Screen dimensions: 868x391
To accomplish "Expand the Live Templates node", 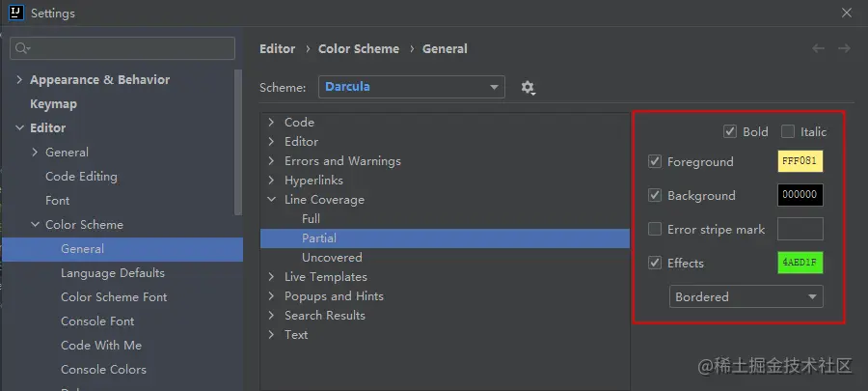I will pyautogui.click(x=271, y=277).
